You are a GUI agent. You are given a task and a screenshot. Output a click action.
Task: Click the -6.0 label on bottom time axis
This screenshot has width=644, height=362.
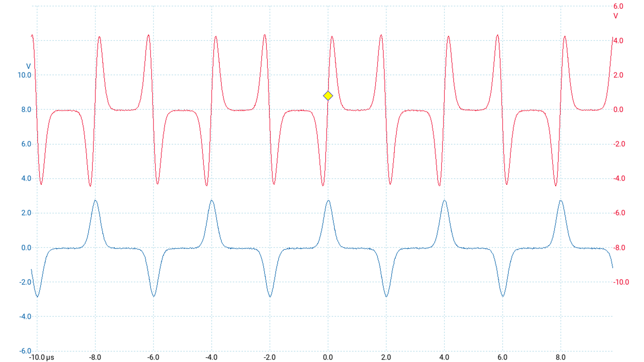[153, 357]
